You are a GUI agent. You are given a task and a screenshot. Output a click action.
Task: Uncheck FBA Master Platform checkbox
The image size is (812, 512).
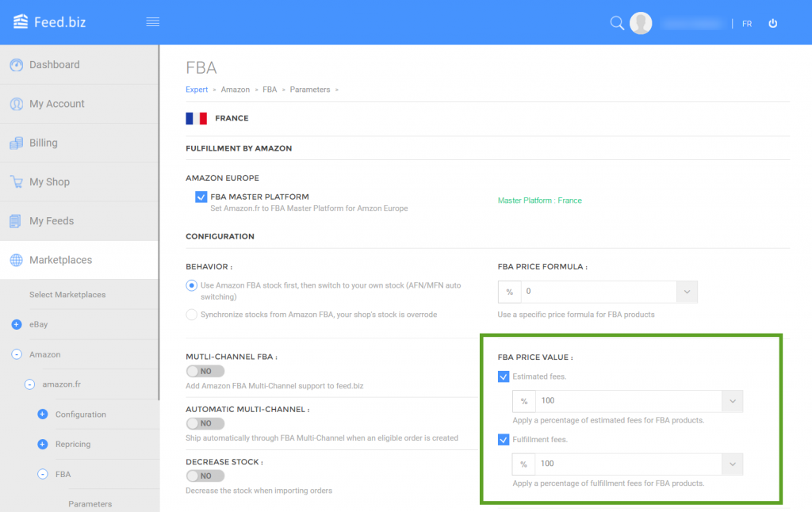[201, 197]
